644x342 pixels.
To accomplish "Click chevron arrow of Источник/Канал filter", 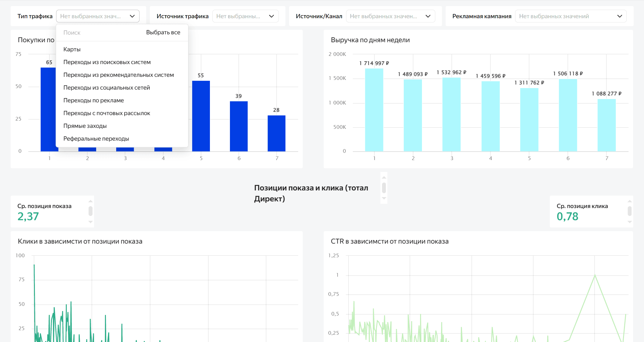I will click(x=428, y=16).
